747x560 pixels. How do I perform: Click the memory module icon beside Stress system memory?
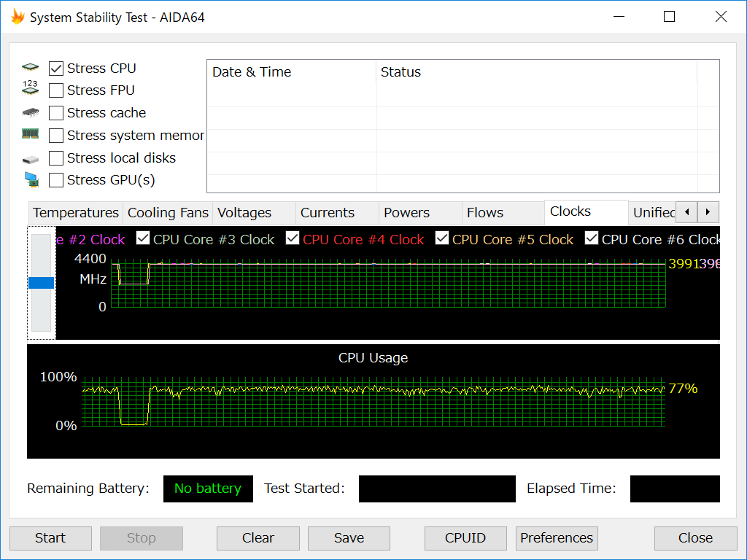31,134
